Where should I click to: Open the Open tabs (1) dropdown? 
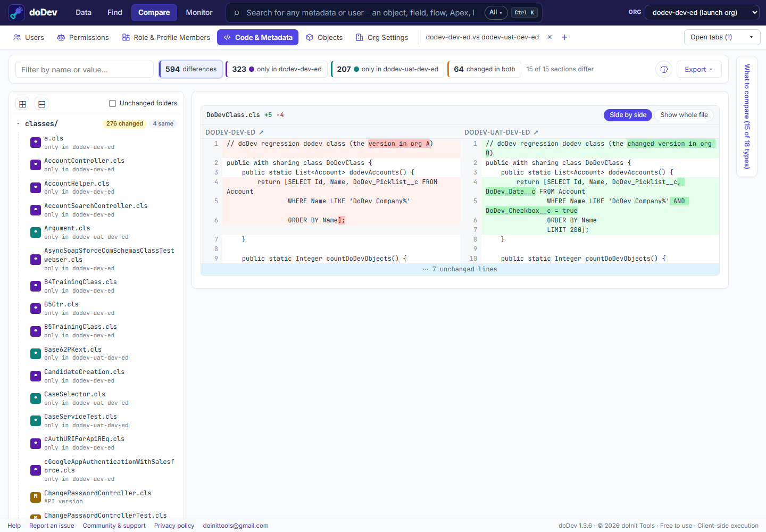coord(722,37)
